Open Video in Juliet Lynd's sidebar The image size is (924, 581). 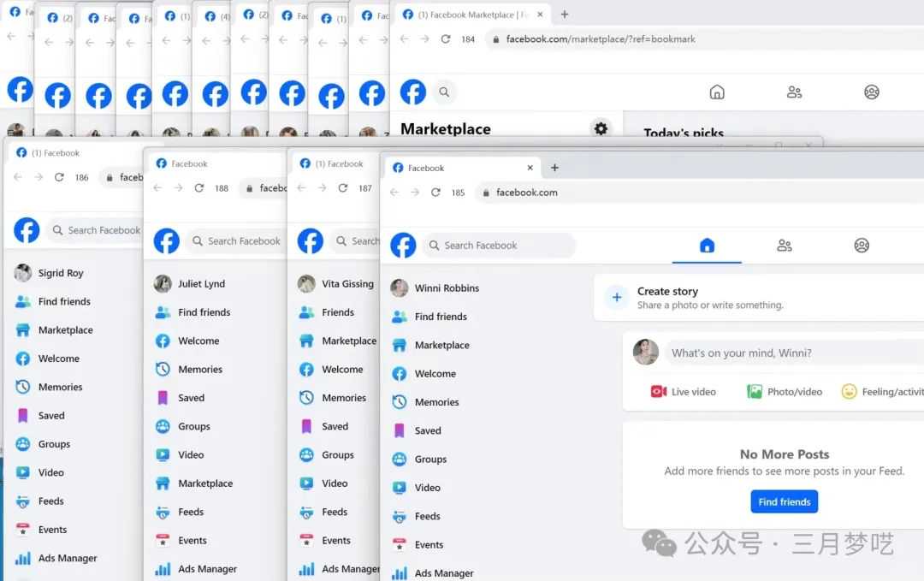point(179,455)
